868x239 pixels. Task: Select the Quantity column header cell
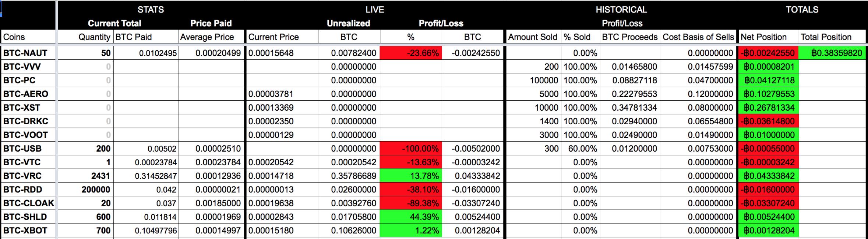pyautogui.click(x=94, y=37)
